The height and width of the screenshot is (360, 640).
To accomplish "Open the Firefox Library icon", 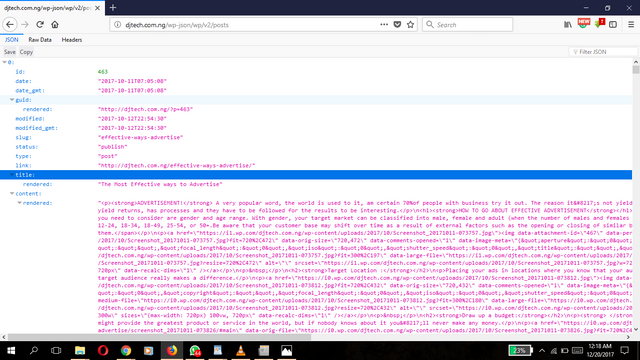I will pos(568,24).
